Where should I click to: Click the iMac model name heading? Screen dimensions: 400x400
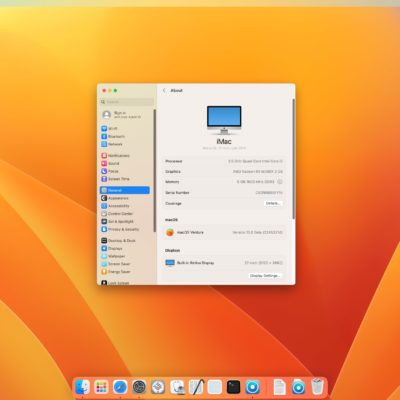(x=224, y=141)
